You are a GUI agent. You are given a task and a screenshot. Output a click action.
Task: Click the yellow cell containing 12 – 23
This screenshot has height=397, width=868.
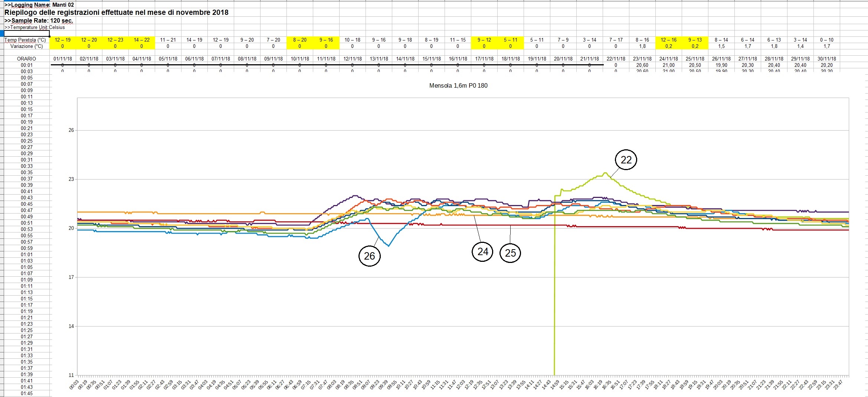[x=115, y=40]
